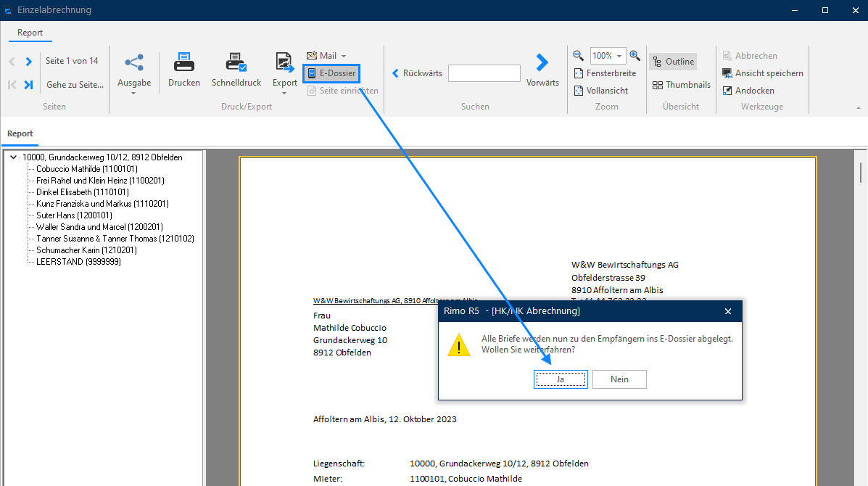This screenshot has height=486, width=868.
Task: Click the W&W Bewirtschaftungs AG letterhead
Action: point(625,265)
